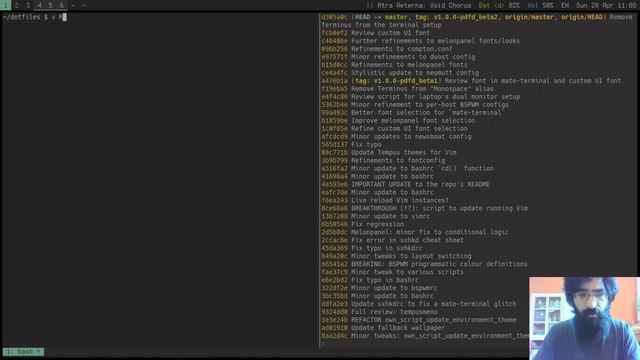This screenshot has width=640, height=360.
Task: Click the 'origin/master' ref label
Action: pos(529,17)
